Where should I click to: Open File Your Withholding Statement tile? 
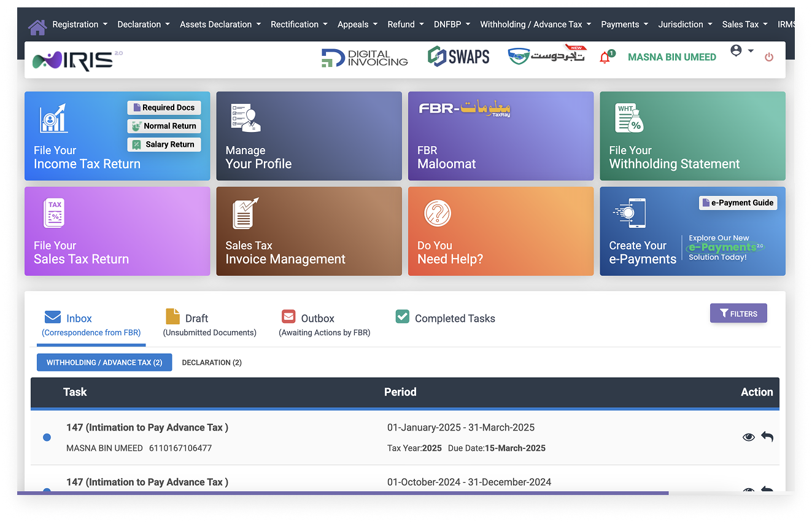point(692,136)
